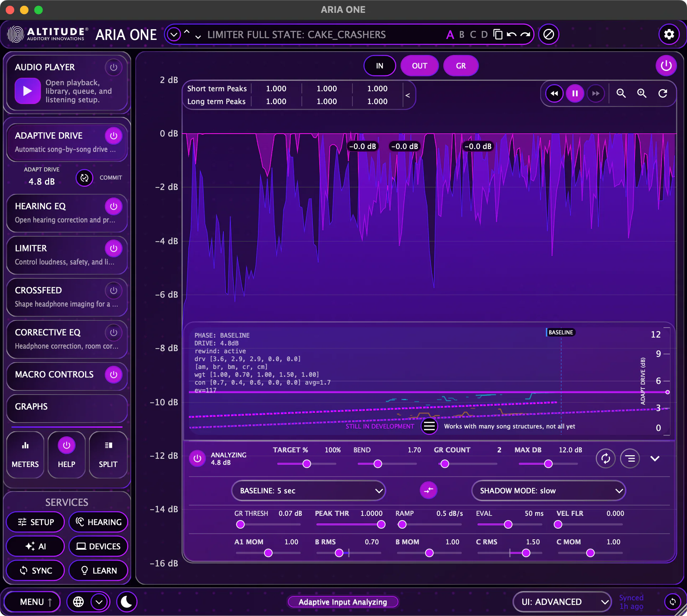Play audio in the Audio Player
Image resolution: width=687 pixels, height=616 pixels.
pyautogui.click(x=28, y=91)
